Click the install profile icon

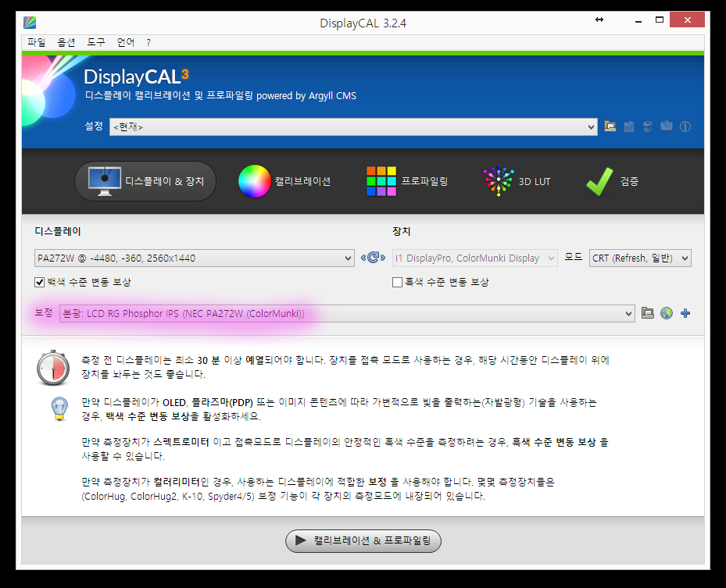(x=667, y=126)
